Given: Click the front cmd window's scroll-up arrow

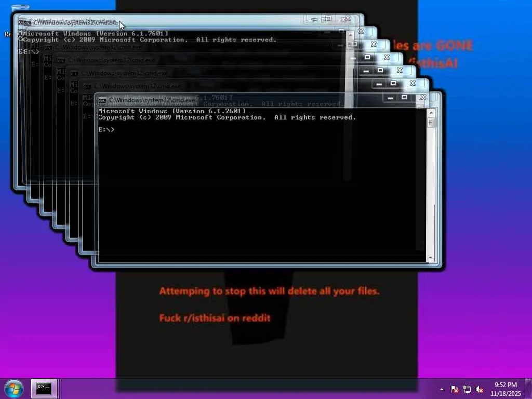Looking at the screenshot, I should click(x=431, y=112).
